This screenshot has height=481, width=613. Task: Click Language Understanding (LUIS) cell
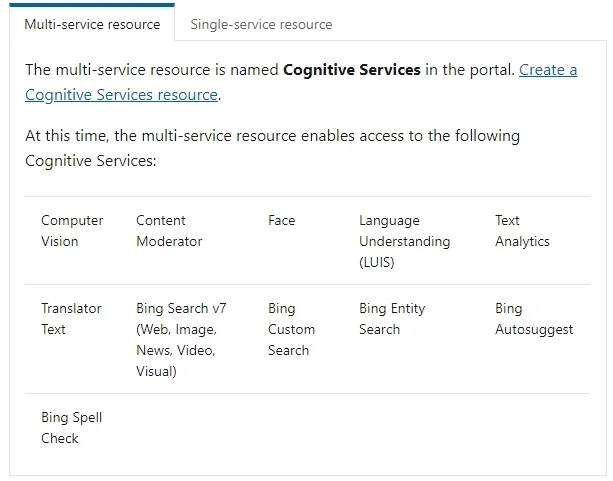point(405,241)
